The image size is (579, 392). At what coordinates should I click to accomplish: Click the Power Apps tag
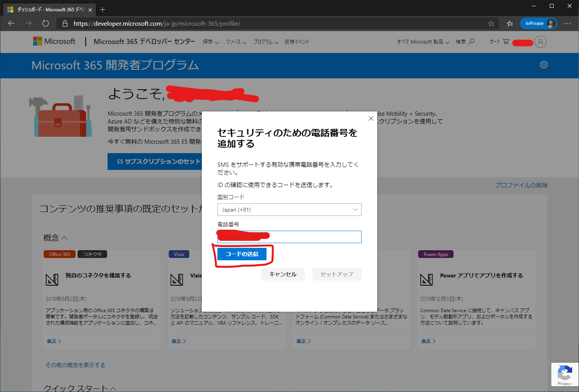436,254
